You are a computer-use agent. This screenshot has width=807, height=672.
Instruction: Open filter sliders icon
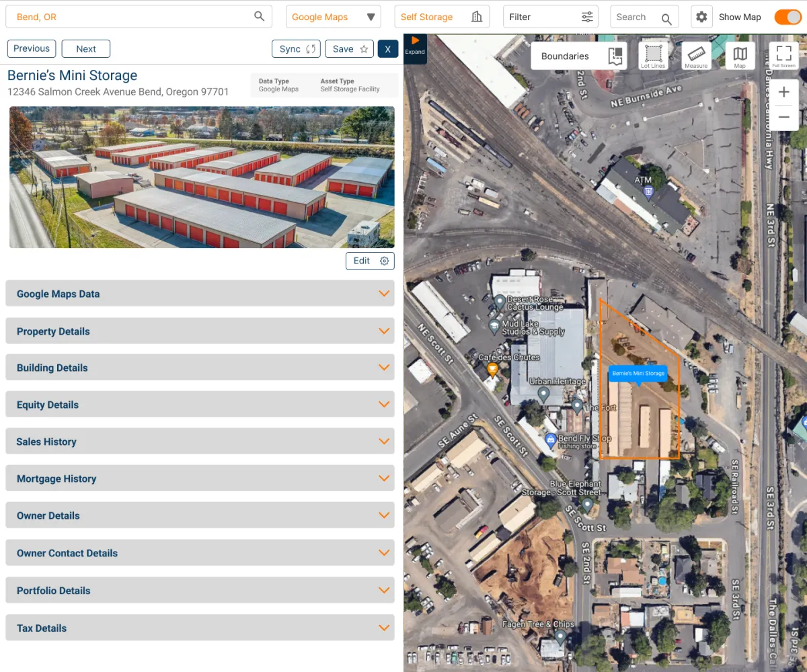point(587,17)
